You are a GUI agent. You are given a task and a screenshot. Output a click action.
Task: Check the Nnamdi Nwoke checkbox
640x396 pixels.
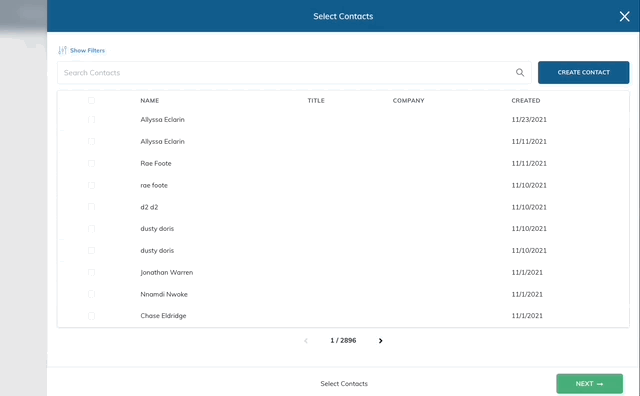(x=91, y=294)
